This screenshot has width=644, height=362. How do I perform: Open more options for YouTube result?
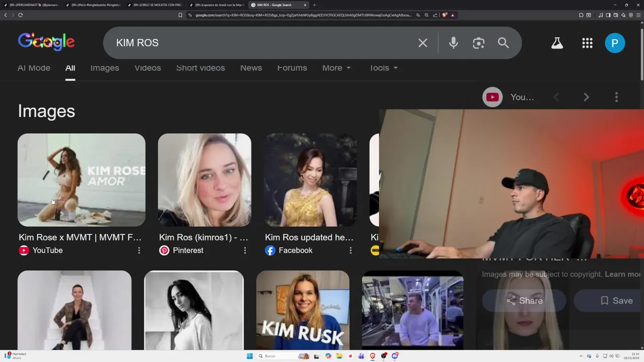click(139, 250)
